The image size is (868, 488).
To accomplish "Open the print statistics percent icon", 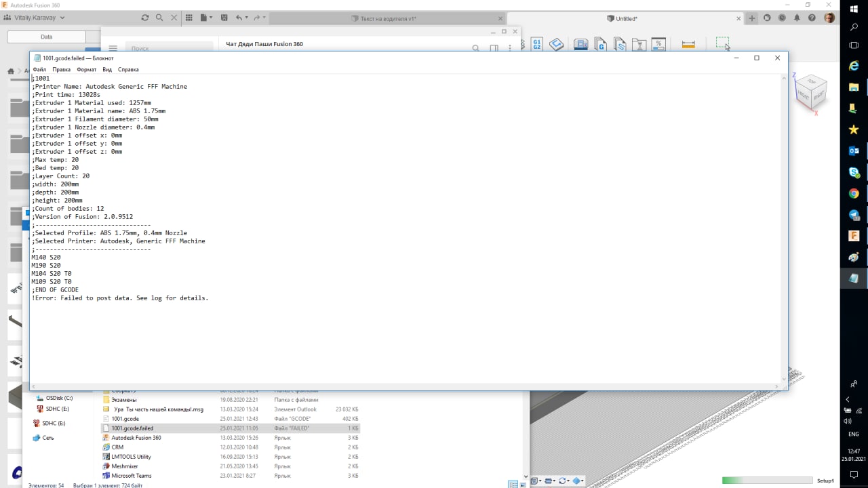I will [658, 45].
